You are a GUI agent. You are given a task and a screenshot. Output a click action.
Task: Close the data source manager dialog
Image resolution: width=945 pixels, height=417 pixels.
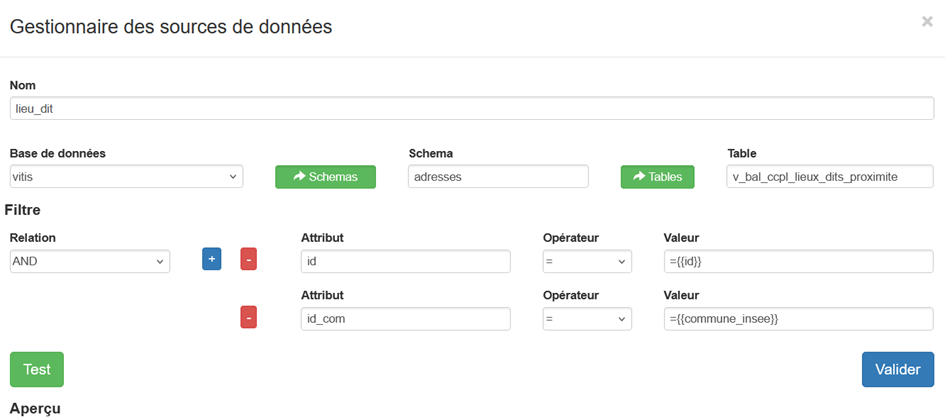[927, 21]
